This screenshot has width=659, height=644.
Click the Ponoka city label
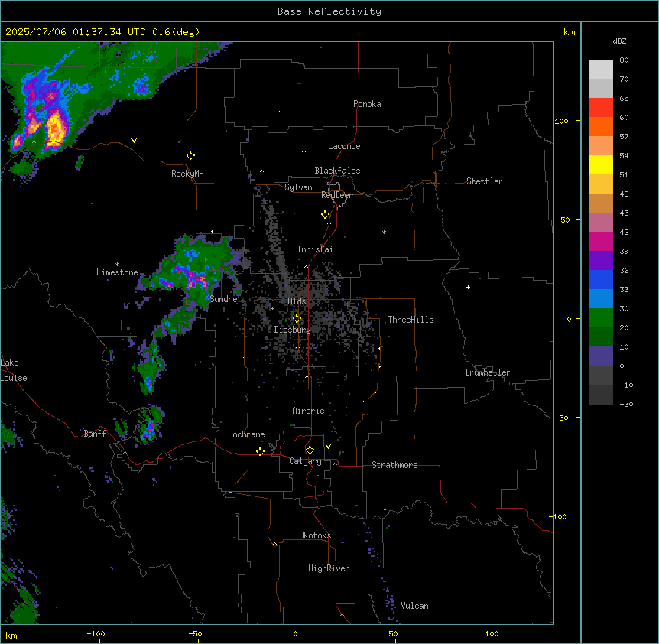(367, 104)
